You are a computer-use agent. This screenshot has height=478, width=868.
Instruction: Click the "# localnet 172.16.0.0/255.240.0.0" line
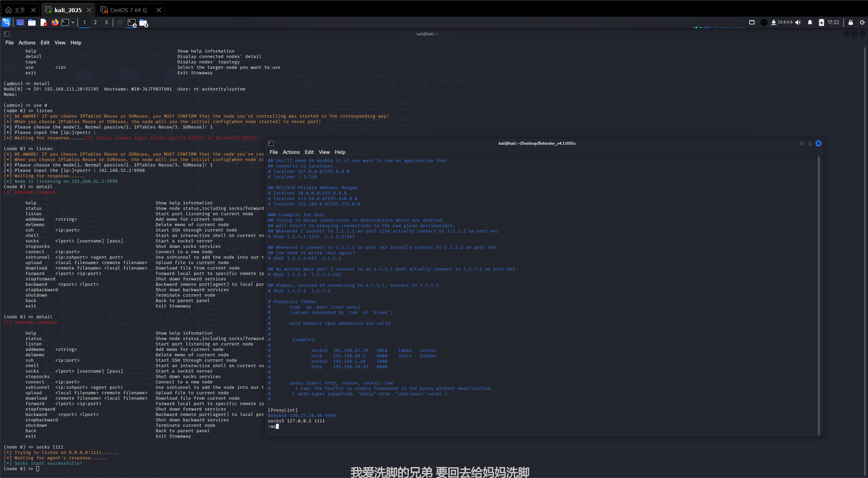[313, 199]
